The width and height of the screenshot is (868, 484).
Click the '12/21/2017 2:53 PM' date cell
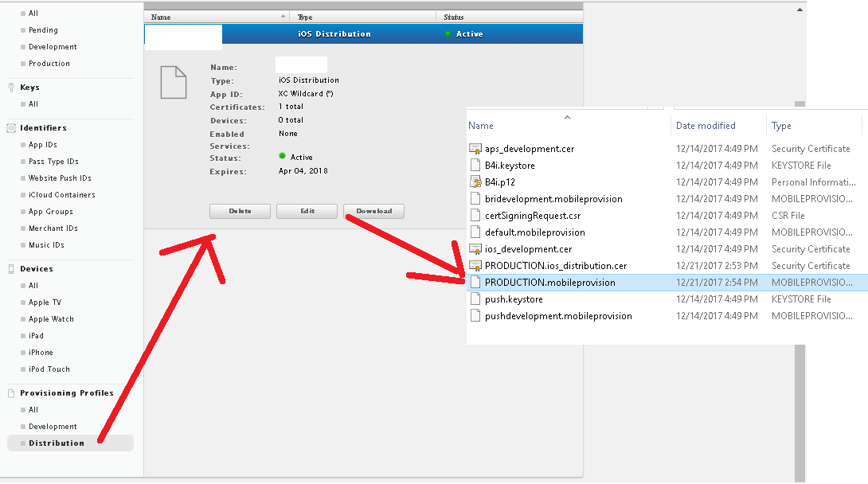717,266
